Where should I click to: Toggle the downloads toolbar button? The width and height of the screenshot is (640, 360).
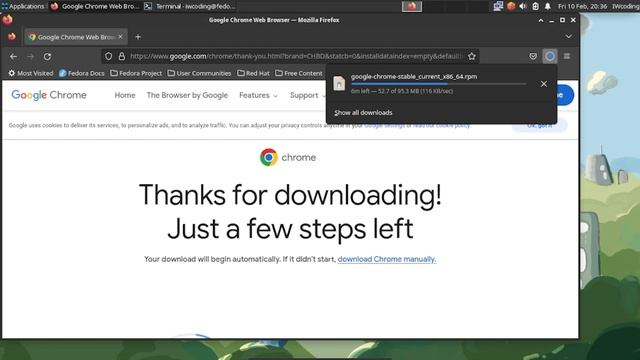point(550,56)
